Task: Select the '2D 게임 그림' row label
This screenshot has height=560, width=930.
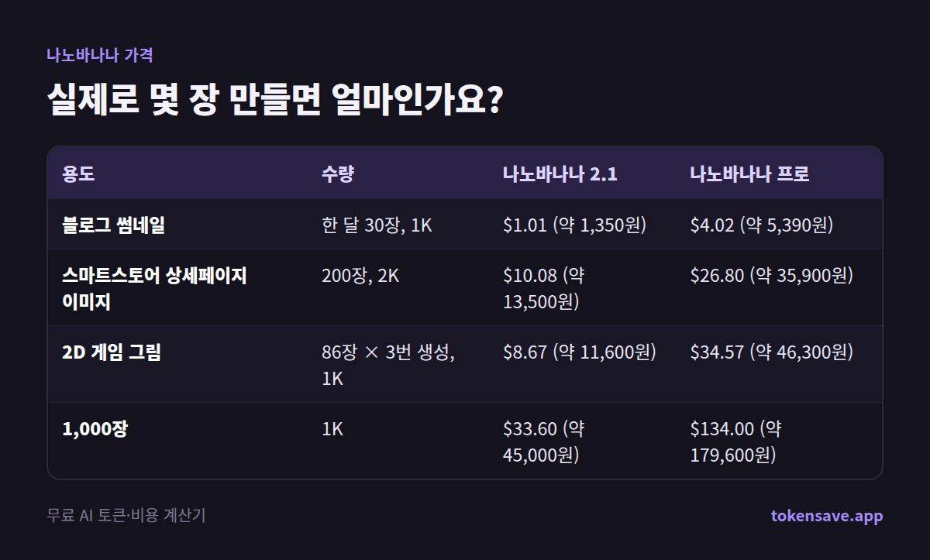Action: coord(112,352)
